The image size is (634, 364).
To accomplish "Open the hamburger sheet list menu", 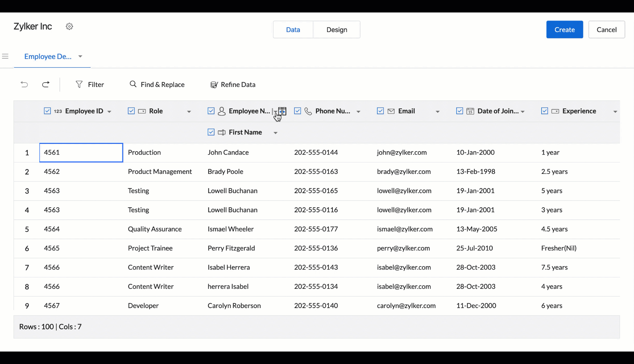I will tap(5, 56).
